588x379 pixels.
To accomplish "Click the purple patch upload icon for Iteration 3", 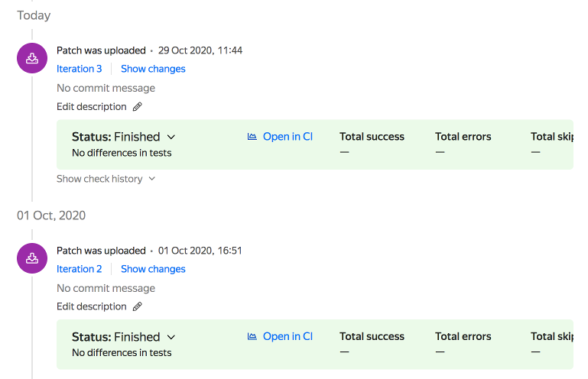I will pyautogui.click(x=32, y=58).
